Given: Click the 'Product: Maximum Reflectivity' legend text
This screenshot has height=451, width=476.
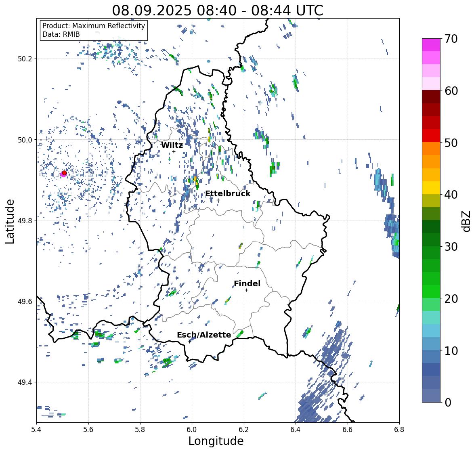Looking at the screenshot, I should (94, 26).
